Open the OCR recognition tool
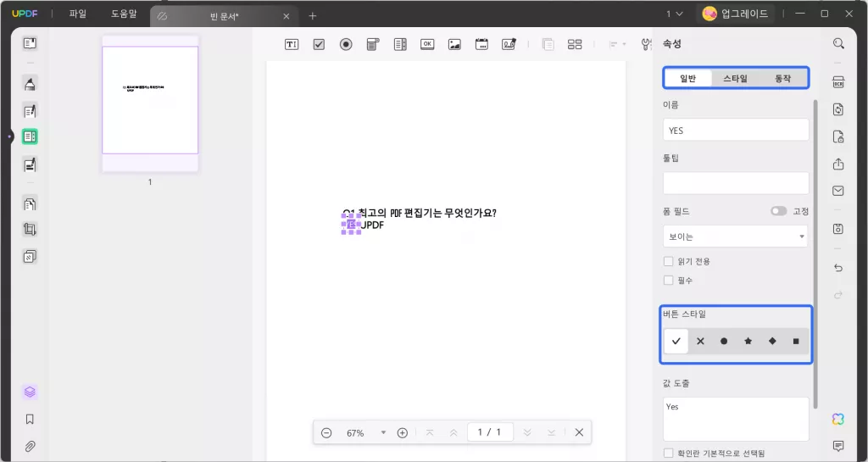The height and width of the screenshot is (462, 868). point(838,82)
